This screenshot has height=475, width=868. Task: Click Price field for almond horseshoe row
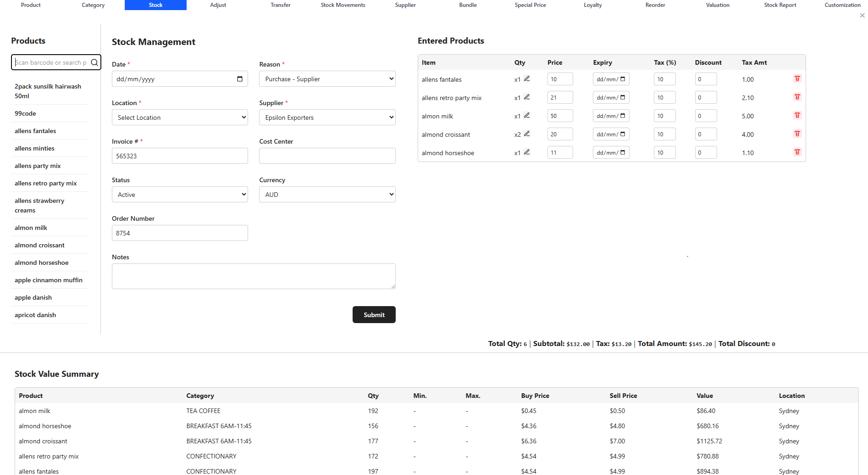pos(560,152)
